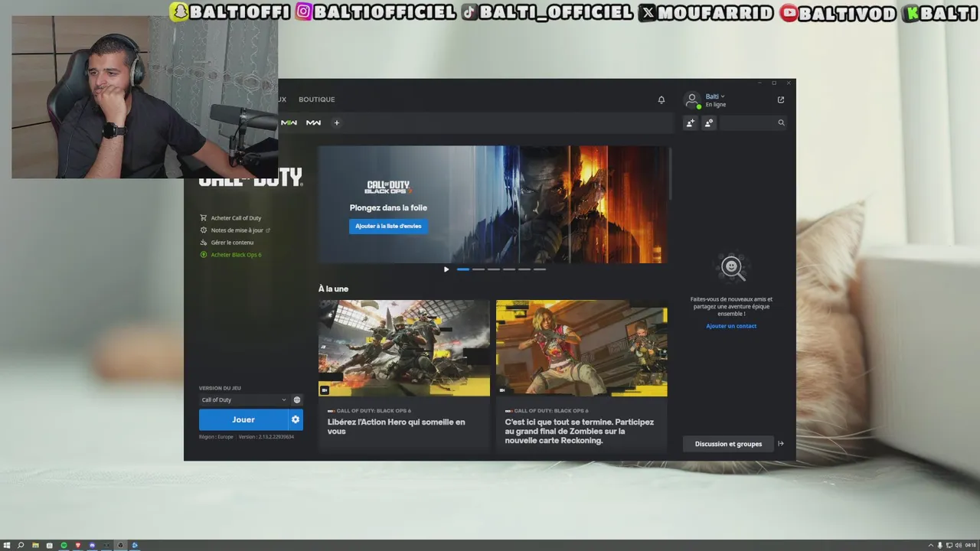Open game options gear next to Jouer
The height and width of the screenshot is (551, 980).
tap(296, 419)
